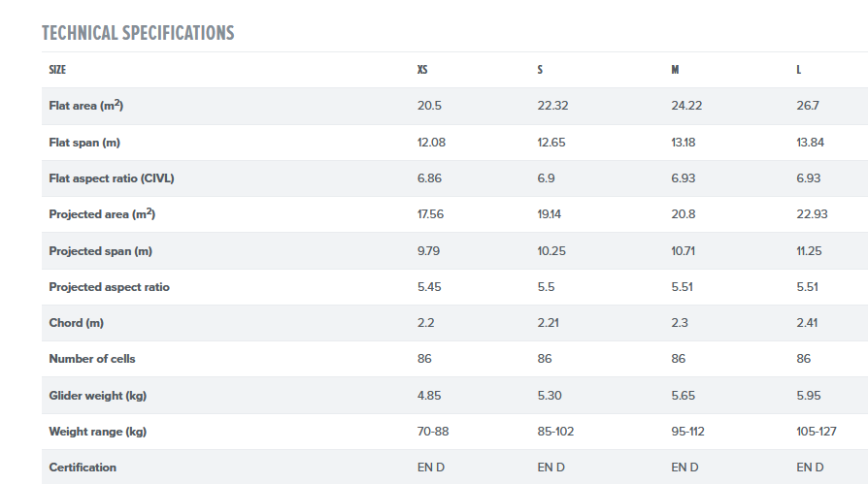Select the S size column header
868x484 pixels.
tap(540, 70)
